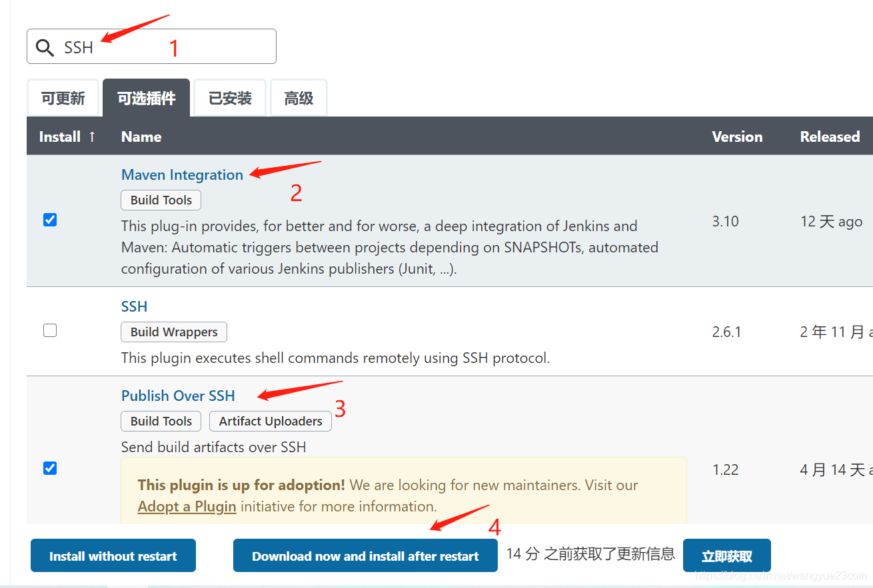The width and height of the screenshot is (873, 588).
Task: Switch to the 可更新 tab
Action: tap(63, 99)
